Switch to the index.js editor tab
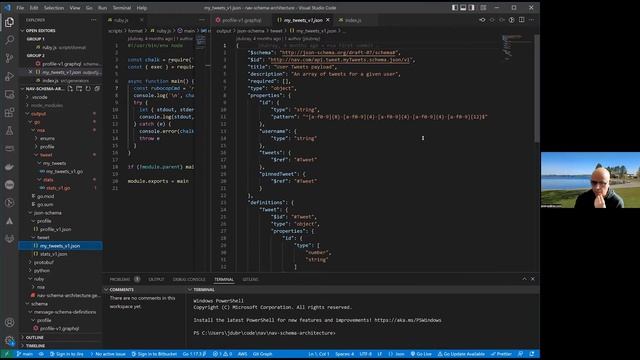Viewport: 640px width, 360px height. pos(353,20)
